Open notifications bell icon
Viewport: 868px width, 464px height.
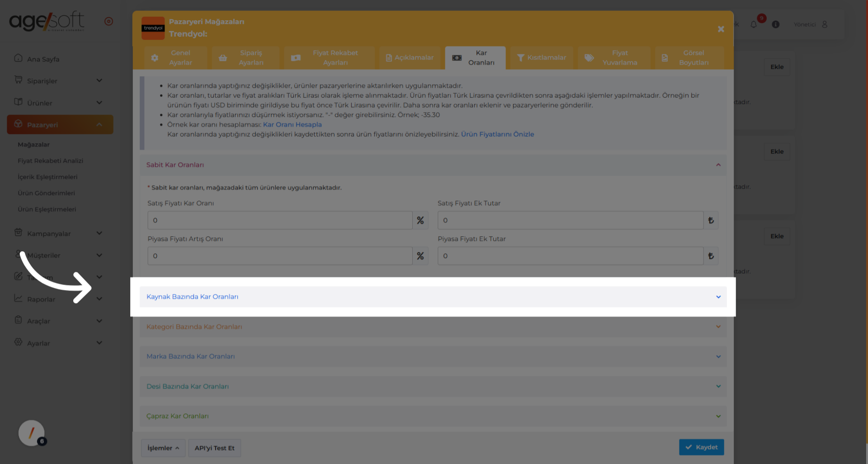753,24
